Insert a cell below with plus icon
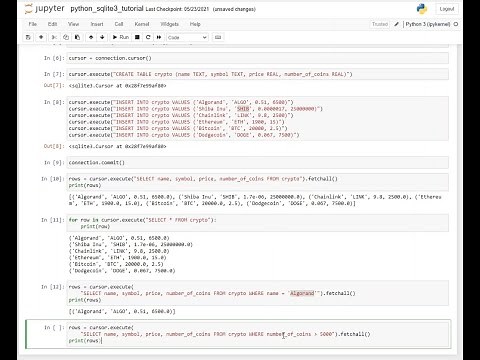This screenshot has height=360, width=480. click(x=41, y=37)
